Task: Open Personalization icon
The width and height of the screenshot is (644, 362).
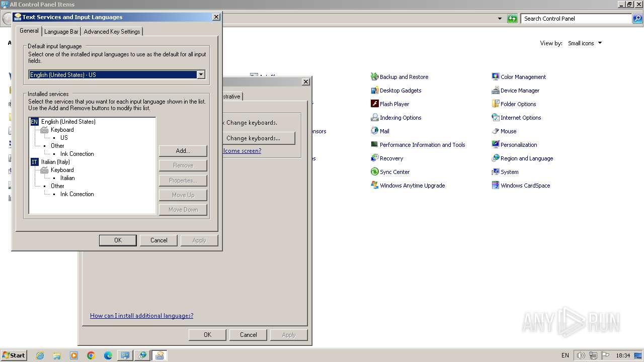Action: pos(496,145)
